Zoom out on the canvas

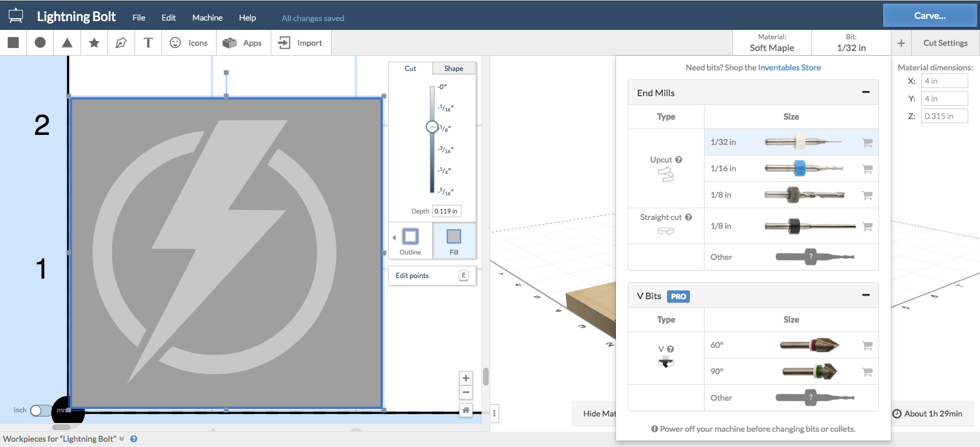(x=466, y=392)
